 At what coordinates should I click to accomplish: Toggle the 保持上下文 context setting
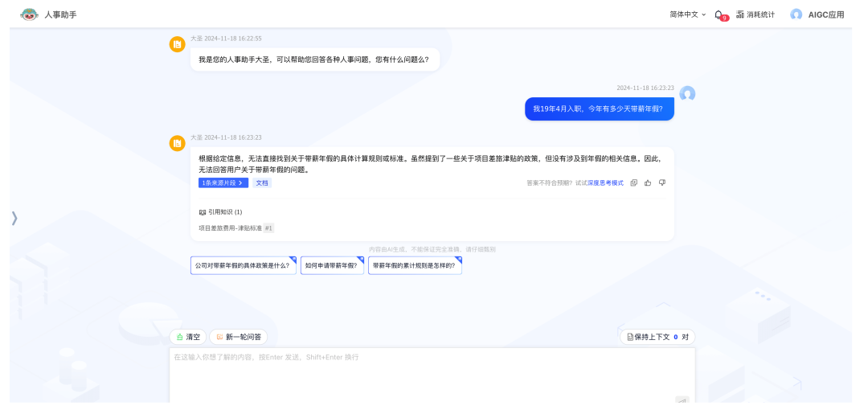657,337
